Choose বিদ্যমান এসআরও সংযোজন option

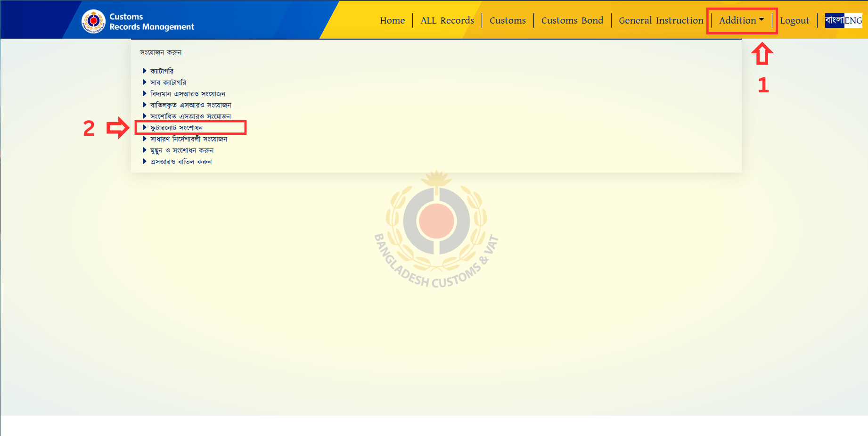pos(188,94)
